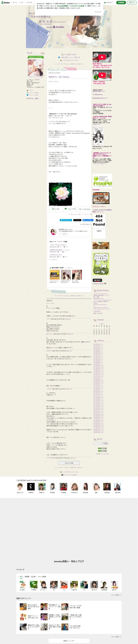Close the cookie notice with とじる

98,12
